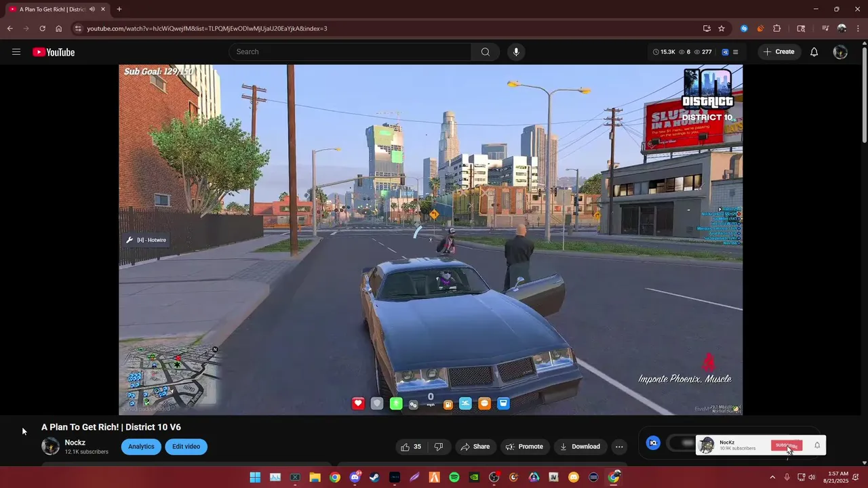Click the Promote button
This screenshot has width=868, height=488.
[x=525, y=447]
